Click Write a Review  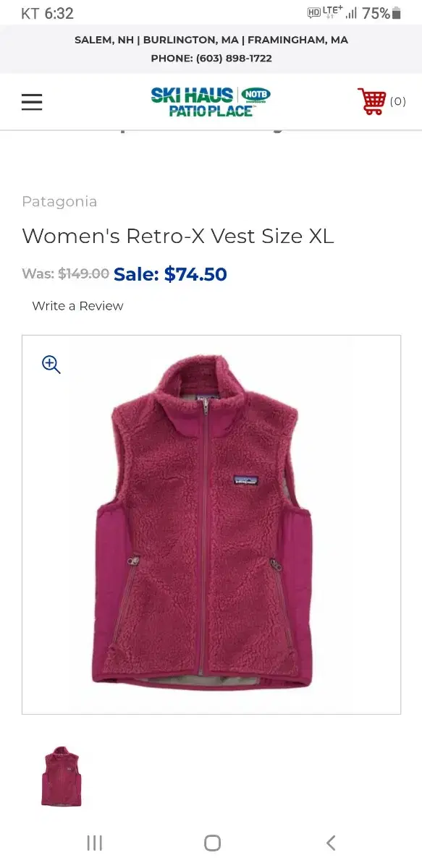tap(77, 306)
